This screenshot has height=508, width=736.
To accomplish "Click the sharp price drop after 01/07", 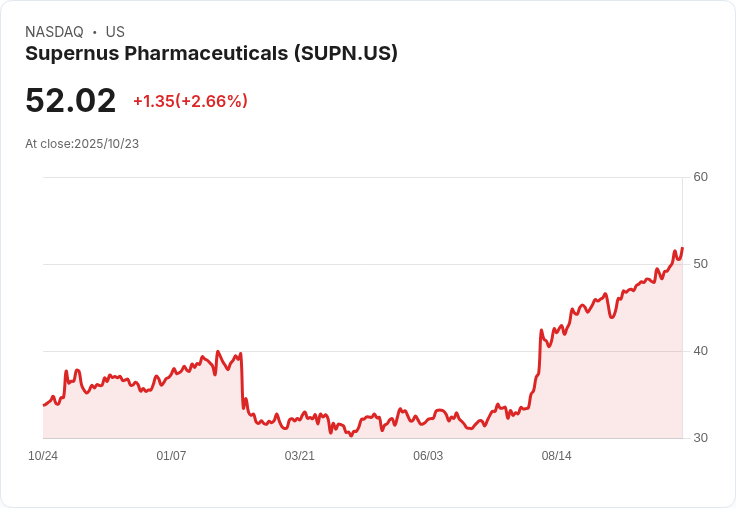I will [x=243, y=385].
